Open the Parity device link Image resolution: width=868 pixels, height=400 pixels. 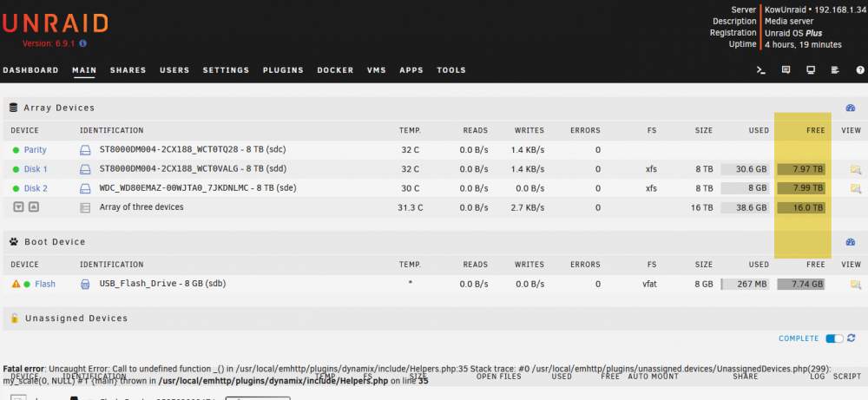coord(36,150)
